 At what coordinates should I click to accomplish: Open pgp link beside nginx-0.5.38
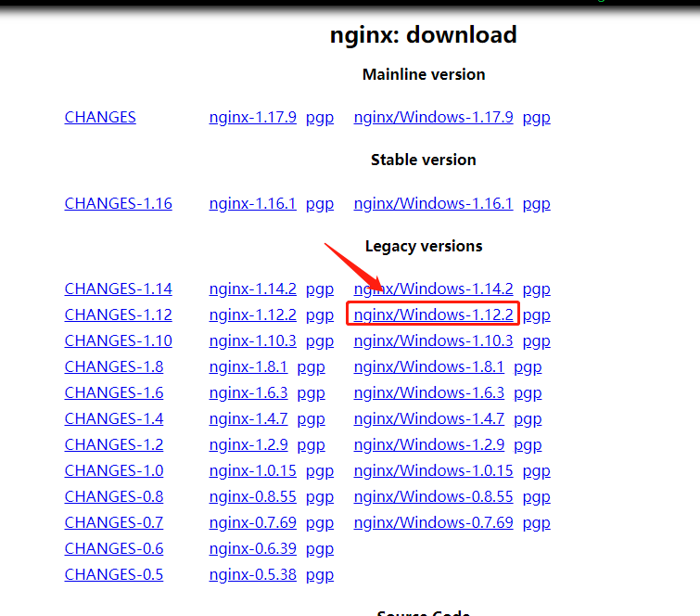pos(320,574)
